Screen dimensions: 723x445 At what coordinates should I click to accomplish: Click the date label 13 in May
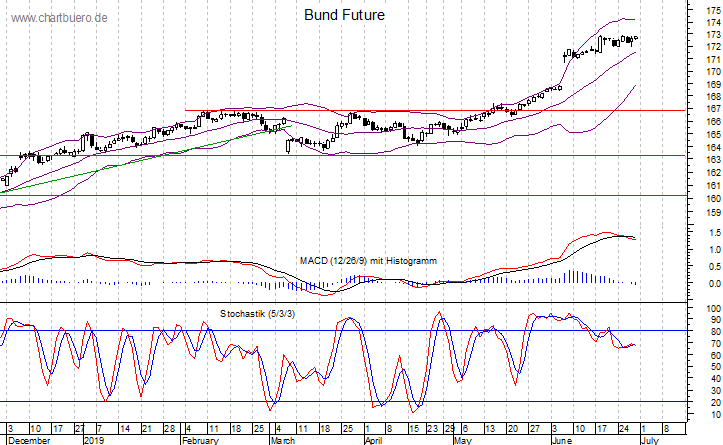tap(490, 429)
